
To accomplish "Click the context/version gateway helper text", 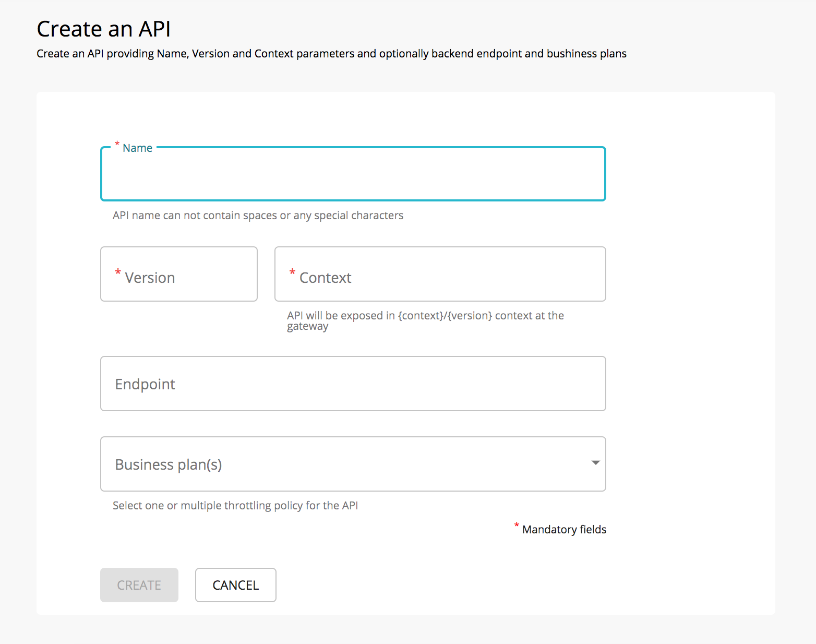I will point(425,320).
